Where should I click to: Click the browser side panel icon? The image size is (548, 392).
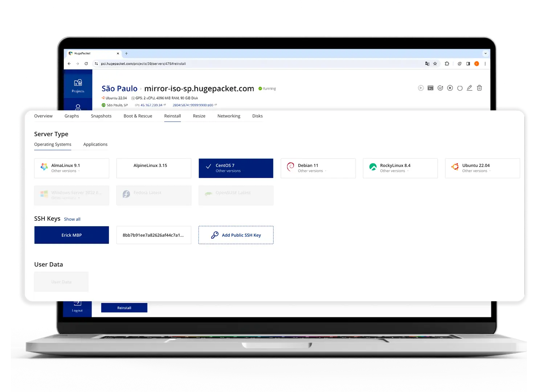(468, 64)
